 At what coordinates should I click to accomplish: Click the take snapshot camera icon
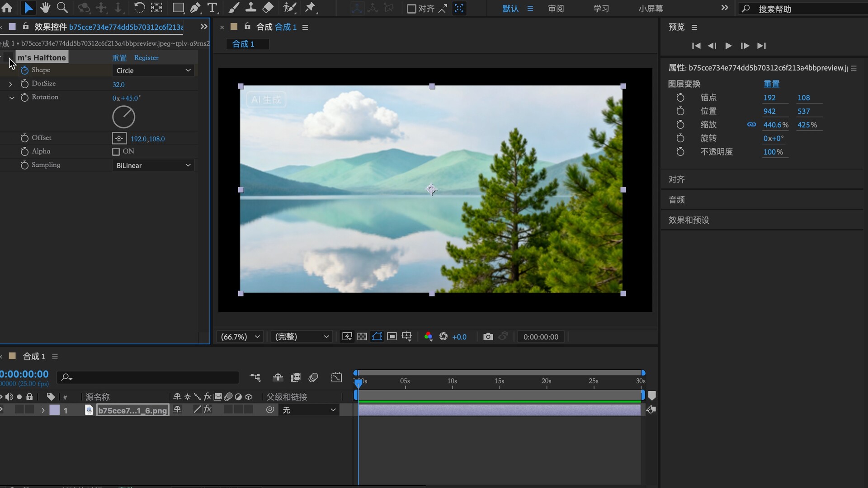[488, 337]
